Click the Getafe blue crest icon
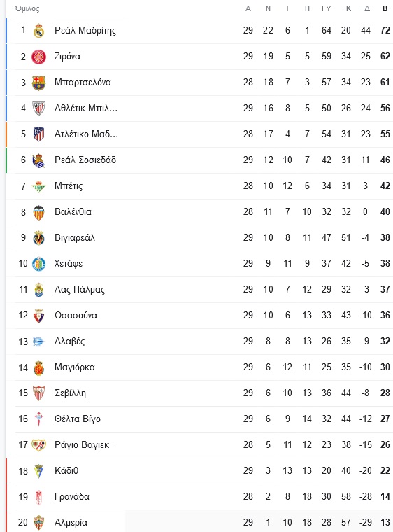 tap(38, 264)
